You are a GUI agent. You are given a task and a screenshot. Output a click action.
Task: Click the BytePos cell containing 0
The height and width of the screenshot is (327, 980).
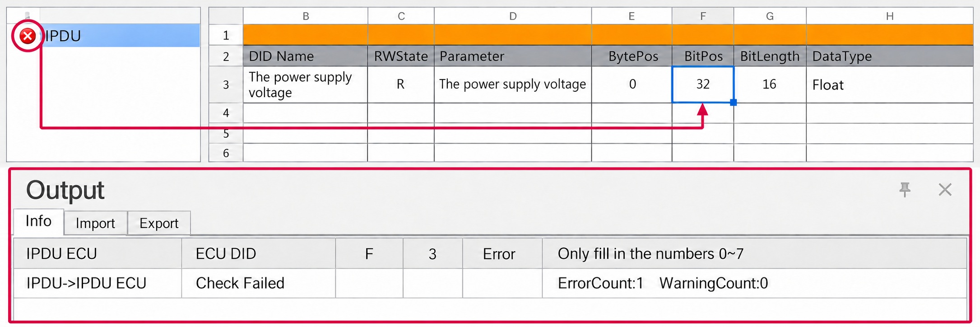click(x=632, y=84)
